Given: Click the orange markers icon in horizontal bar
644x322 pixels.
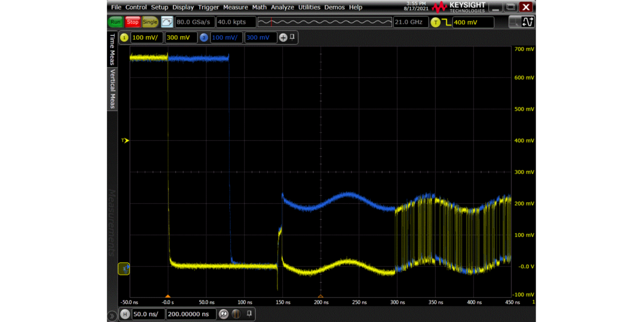Looking at the screenshot, I should click(x=236, y=314).
